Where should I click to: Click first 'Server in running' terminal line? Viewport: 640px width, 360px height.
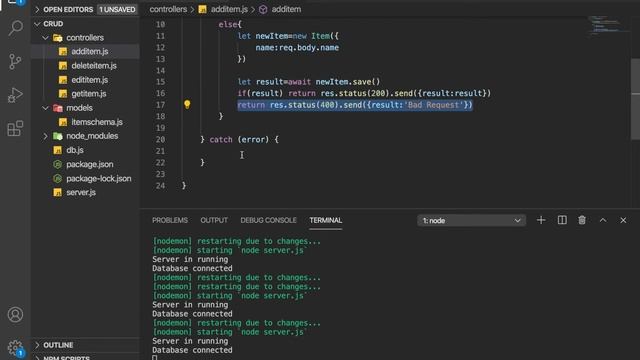click(x=190, y=259)
